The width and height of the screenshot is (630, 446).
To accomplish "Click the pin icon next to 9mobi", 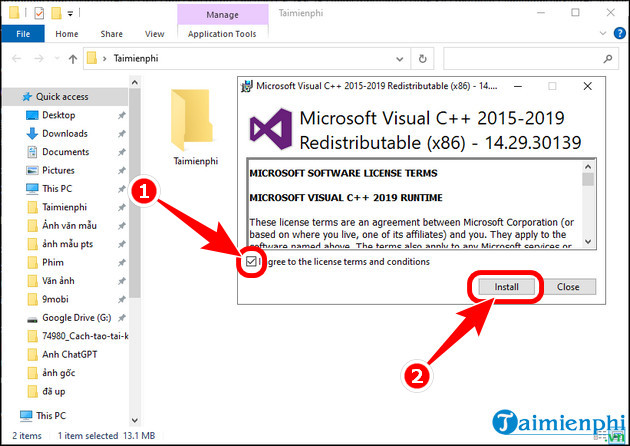I will pos(121,300).
